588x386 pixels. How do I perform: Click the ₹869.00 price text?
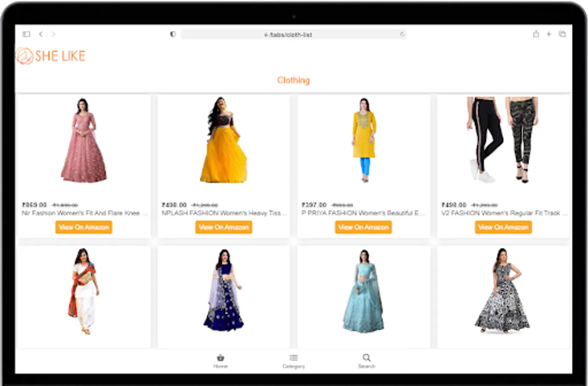(x=34, y=205)
